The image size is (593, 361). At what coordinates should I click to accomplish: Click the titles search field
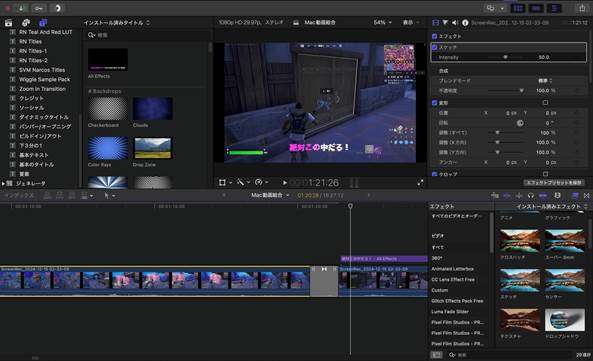coord(147,35)
